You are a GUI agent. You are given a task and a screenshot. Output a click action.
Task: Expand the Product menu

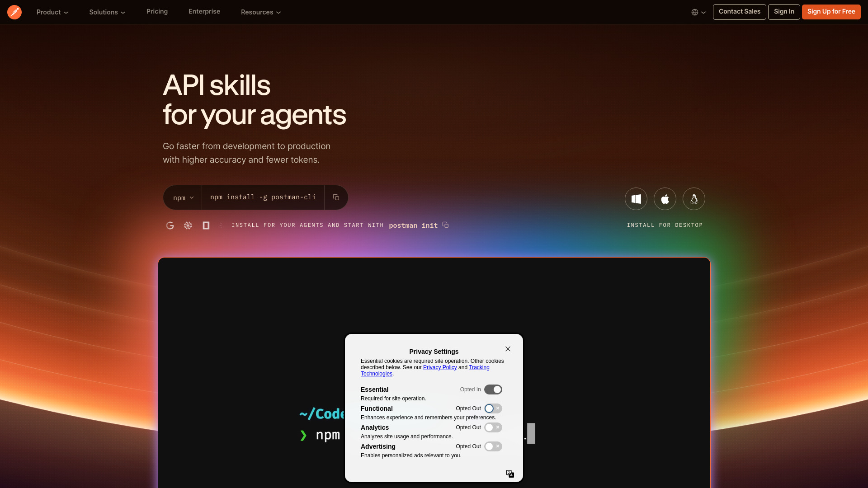[x=52, y=12]
